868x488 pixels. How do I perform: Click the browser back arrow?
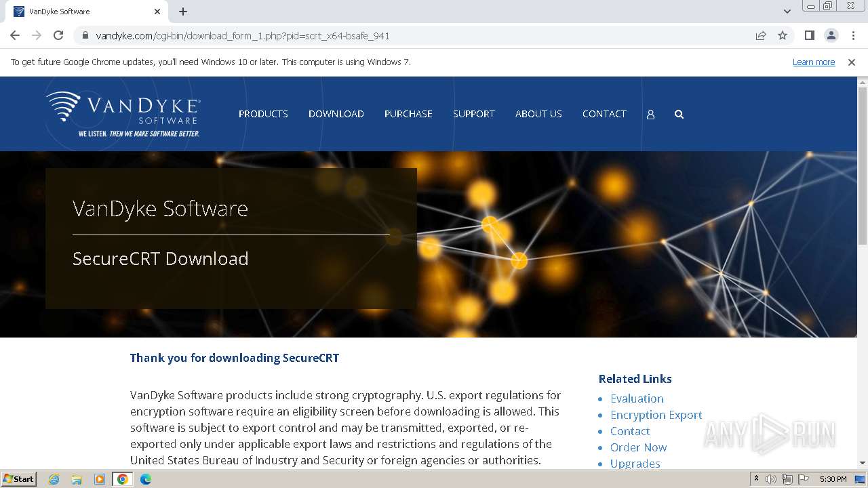(15, 35)
